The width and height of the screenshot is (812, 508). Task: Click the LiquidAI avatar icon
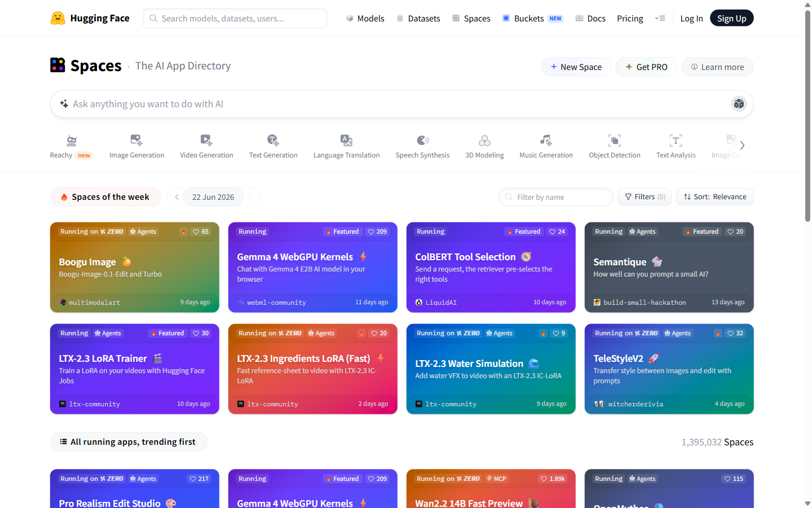[x=419, y=303]
